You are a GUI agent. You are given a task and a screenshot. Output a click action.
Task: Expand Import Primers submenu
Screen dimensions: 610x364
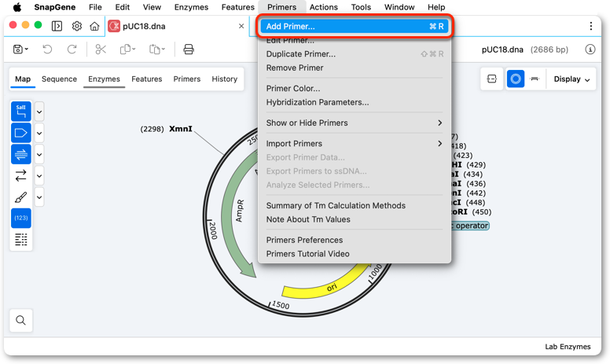(x=355, y=144)
